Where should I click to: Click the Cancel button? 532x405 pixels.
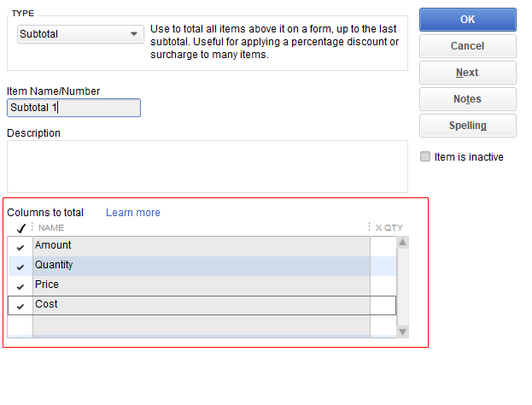467,46
